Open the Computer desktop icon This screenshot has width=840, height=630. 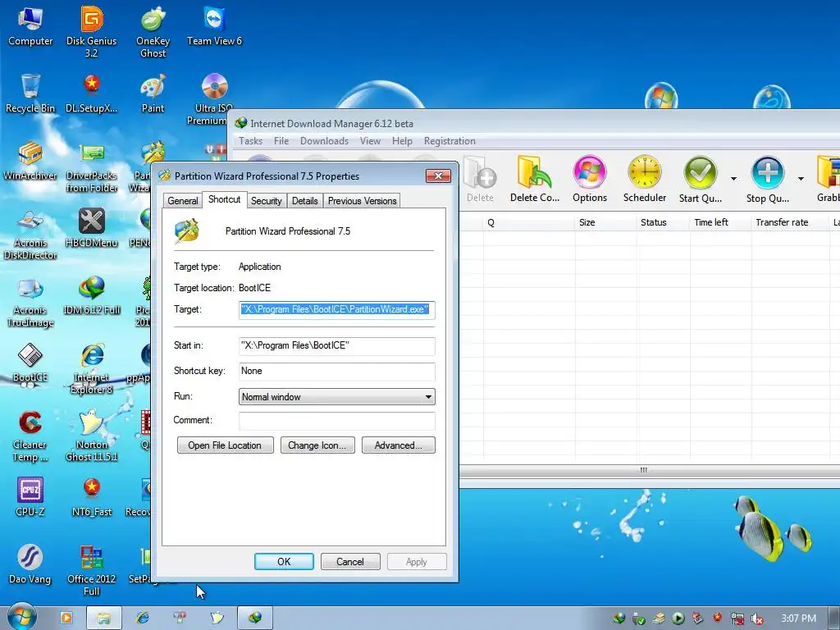tap(30, 26)
